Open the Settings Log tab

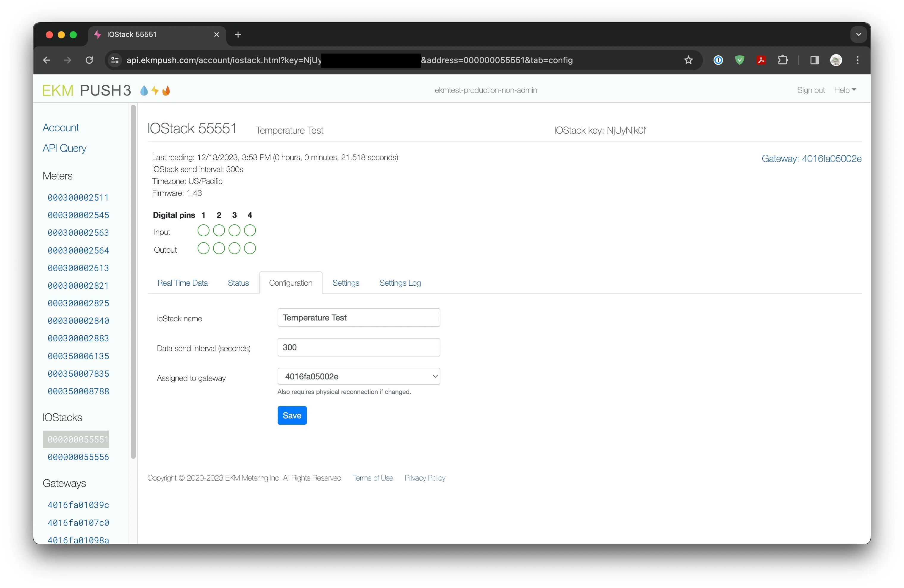[x=400, y=283]
